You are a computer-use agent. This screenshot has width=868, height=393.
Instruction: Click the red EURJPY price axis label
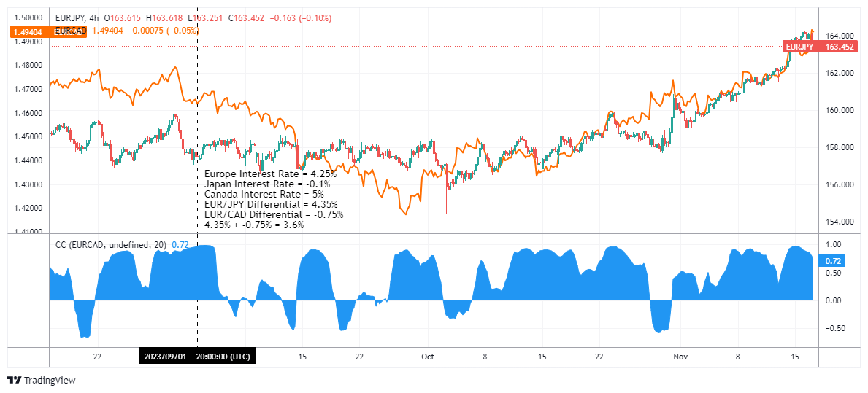(800, 47)
